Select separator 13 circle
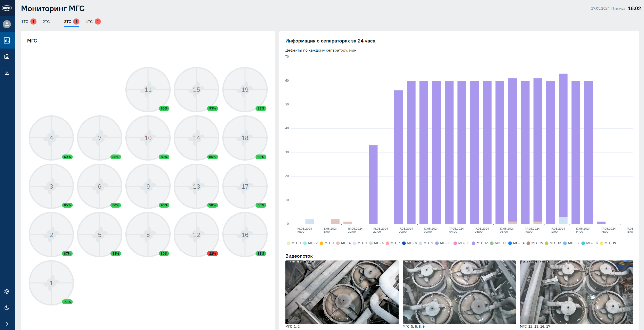 click(197, 186)
